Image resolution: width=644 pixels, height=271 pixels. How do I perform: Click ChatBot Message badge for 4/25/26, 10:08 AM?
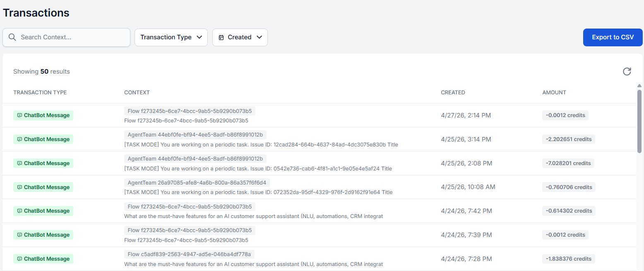(43, 187)
